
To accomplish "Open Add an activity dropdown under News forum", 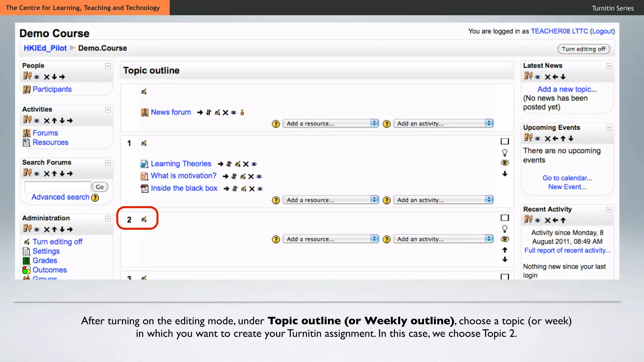I will click(x=443, y=123).
